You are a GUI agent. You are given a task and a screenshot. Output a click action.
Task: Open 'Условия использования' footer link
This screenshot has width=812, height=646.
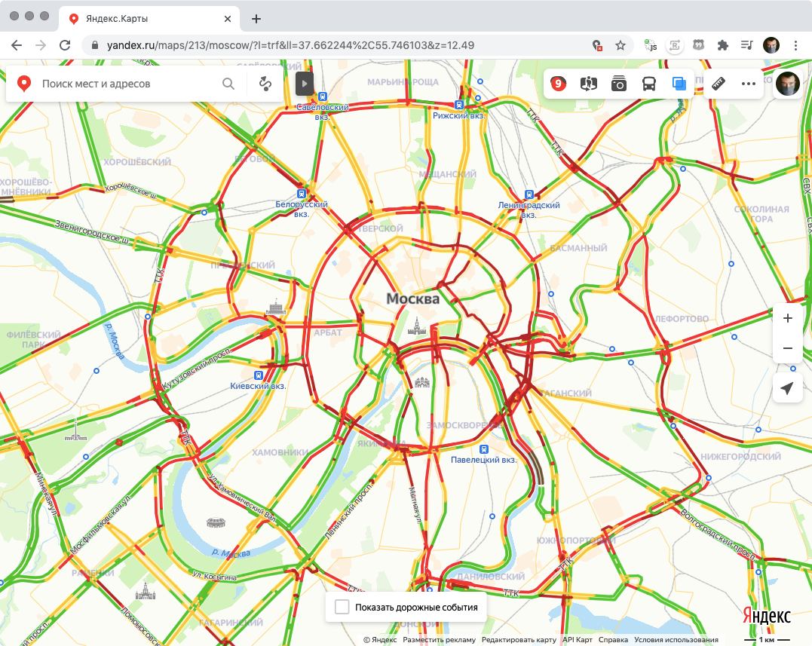[x=676, y=640]
